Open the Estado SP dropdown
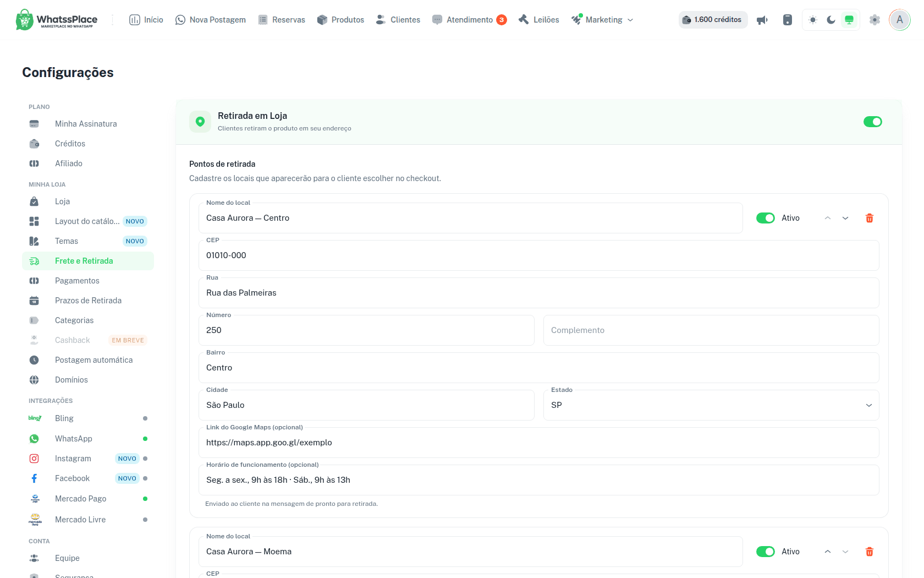The width and height of the screenshot is (924, 578). tap(711, 405)
